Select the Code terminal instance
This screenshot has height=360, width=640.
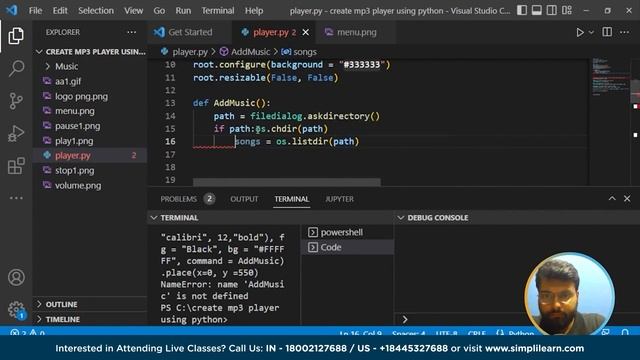347,247
